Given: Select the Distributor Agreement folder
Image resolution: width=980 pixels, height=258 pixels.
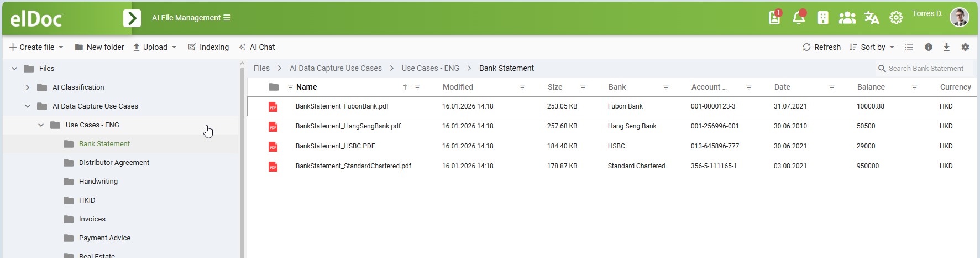Looking at the screenshot, I should pos(114,163).
